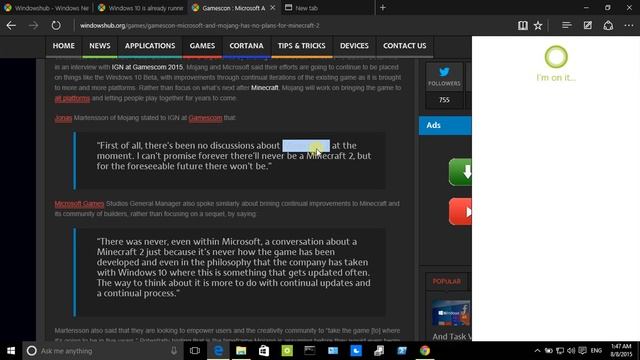Open Google Chrome from the taskbar
Image resolution: width=640 pixels, height=360 pixels.
425,351
